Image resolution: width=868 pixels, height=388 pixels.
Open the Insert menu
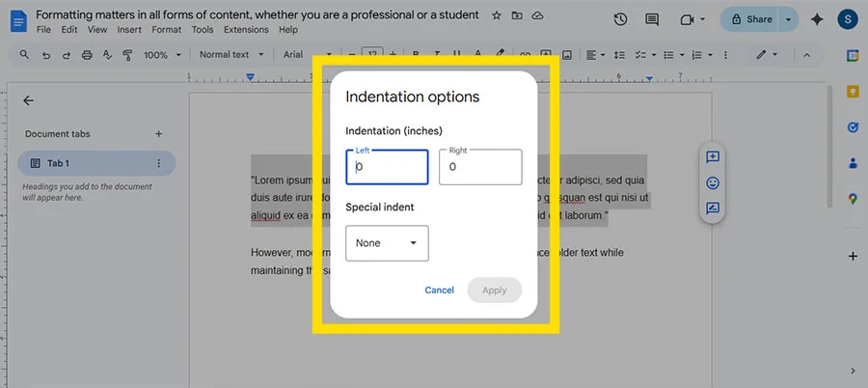[x=129, y=30]
